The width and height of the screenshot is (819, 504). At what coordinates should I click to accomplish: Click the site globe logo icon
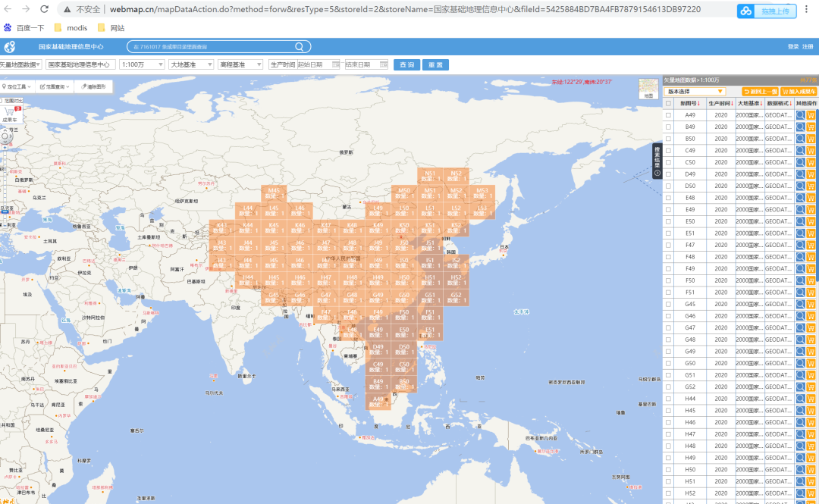point(9,47)
